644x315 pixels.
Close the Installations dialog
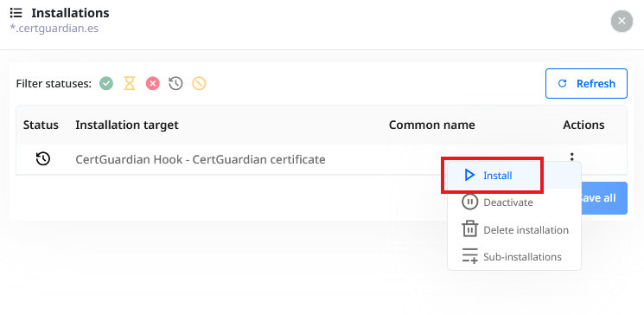tap(622, 21)
